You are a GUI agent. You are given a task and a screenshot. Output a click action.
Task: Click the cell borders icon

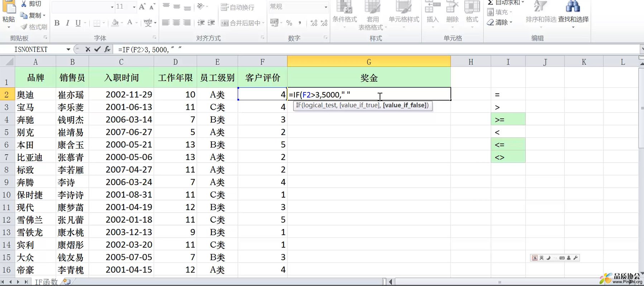pos(97,23)
